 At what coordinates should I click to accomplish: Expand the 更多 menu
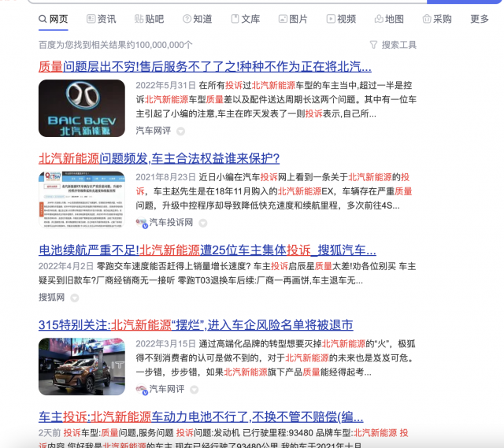click(480, 19)
